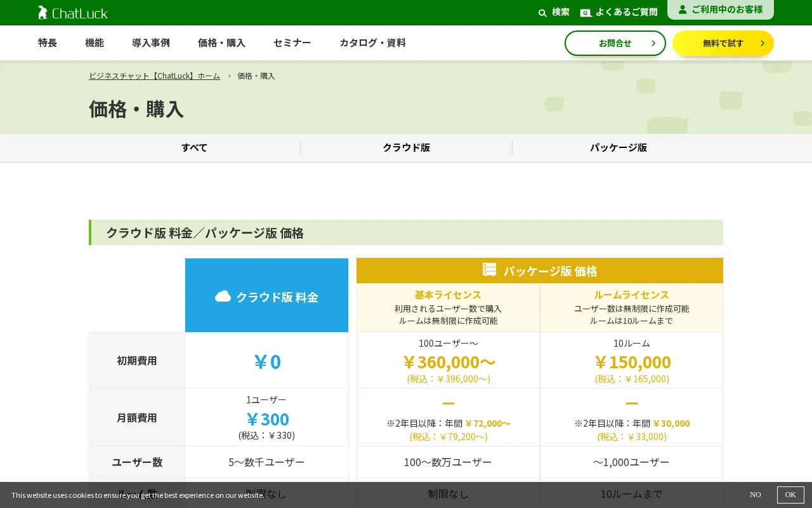
Task: Click the (税込：￥165,000) text
Action: coord(632,379)
